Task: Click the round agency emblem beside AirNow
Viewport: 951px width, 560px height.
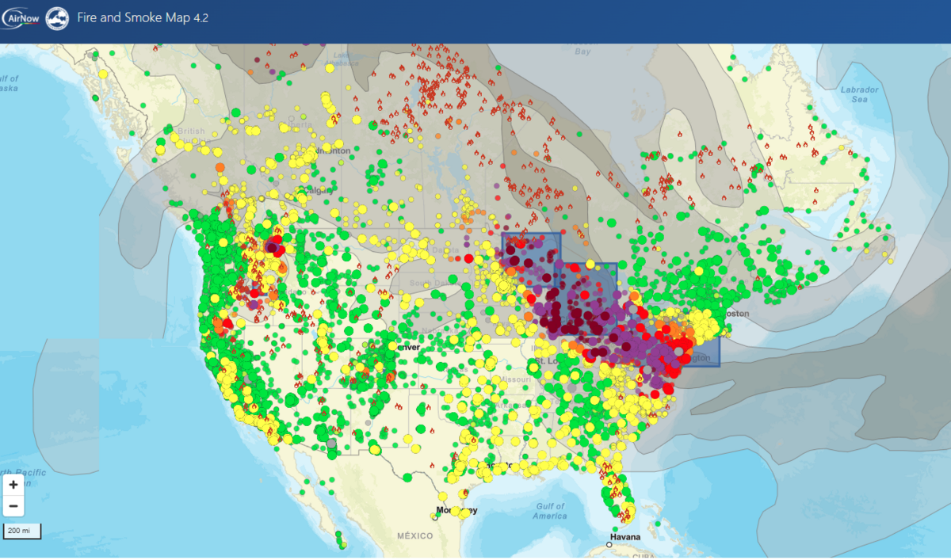Action: 57,18
